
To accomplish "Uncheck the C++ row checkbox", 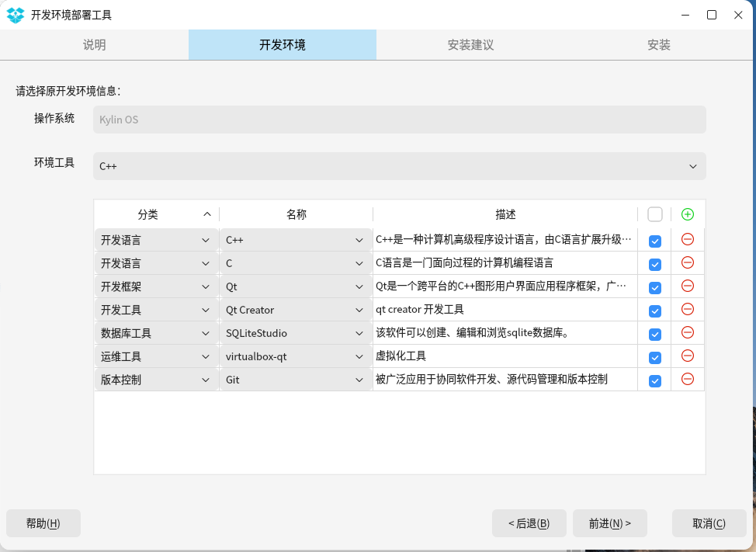I will point(655,241).
